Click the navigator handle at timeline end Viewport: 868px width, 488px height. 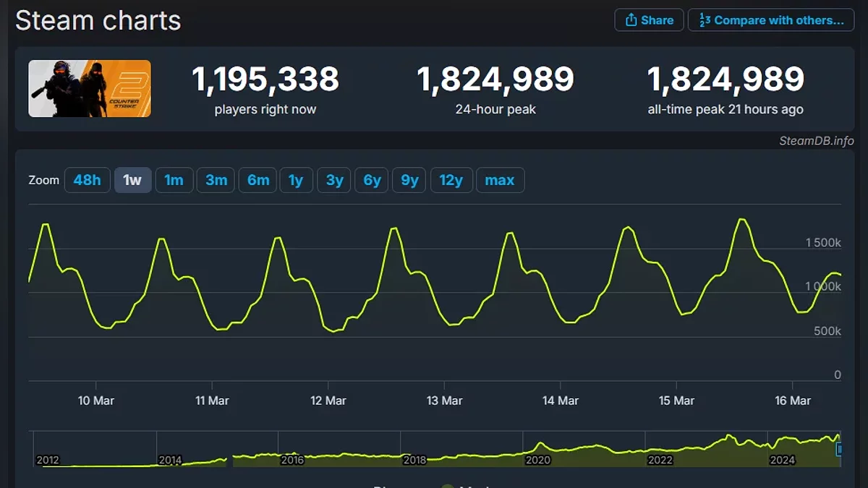click(x=839, y=449)
